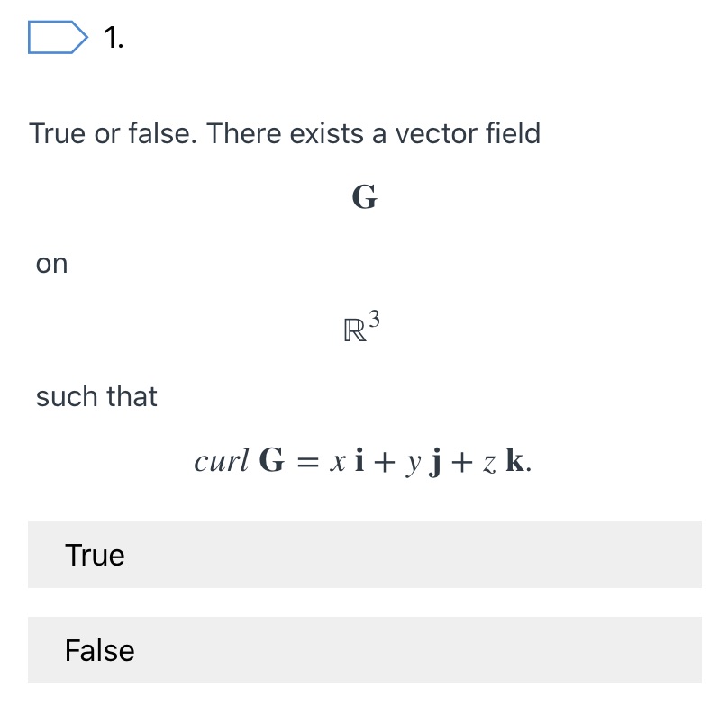Click the such that text line

[x=96, y=396]
